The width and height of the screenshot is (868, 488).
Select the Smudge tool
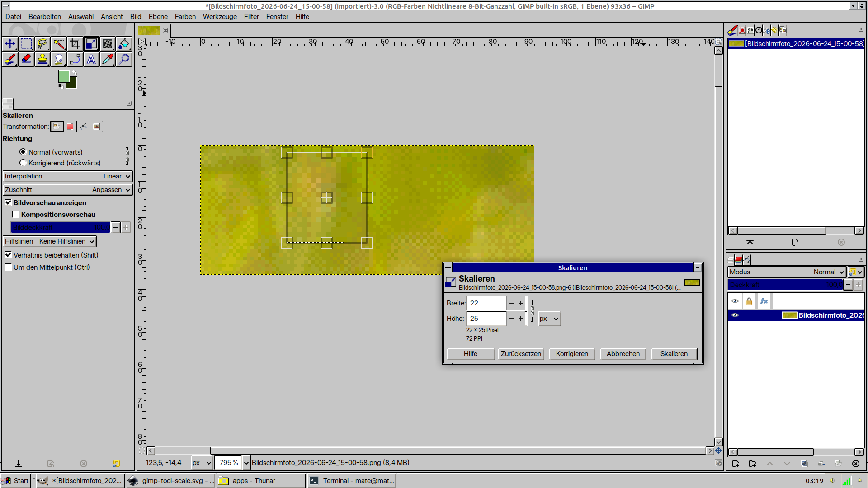pos(59,59)
